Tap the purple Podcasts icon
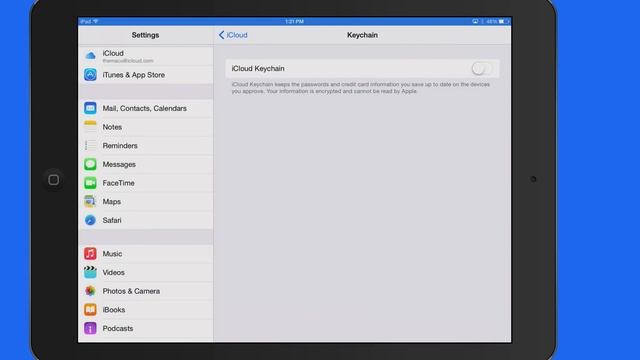Screen dimensions: 640x360 pos(90,328)
